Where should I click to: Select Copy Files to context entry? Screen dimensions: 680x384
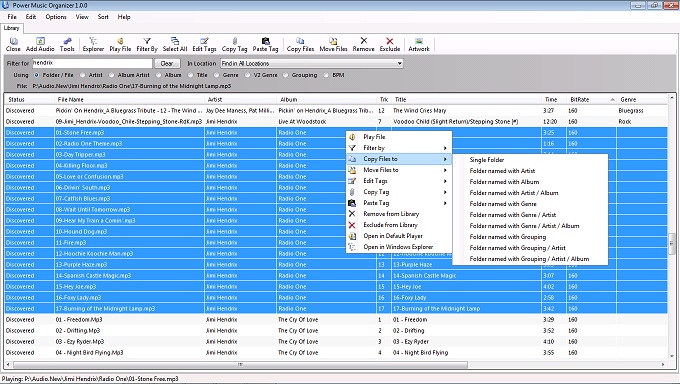399,159
